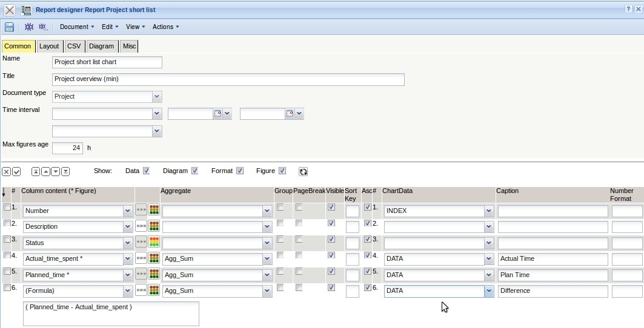
Task: Toggle the Show Diagram checkbox
Action: pyautogui.click(x=194, y=171)
